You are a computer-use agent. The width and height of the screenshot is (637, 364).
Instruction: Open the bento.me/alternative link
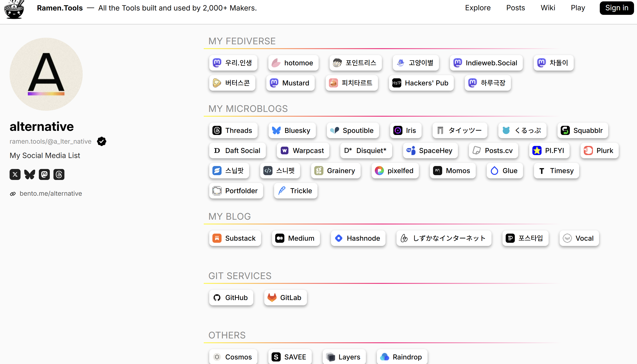click(51, 193)
